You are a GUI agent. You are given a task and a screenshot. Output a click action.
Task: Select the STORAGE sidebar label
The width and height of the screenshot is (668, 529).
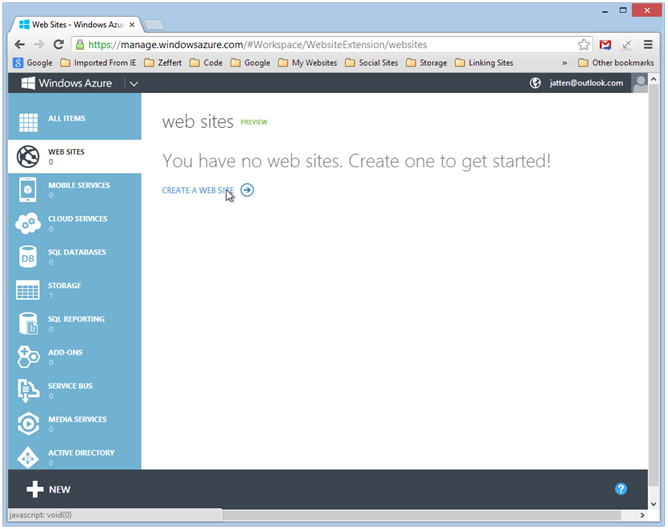65,285
